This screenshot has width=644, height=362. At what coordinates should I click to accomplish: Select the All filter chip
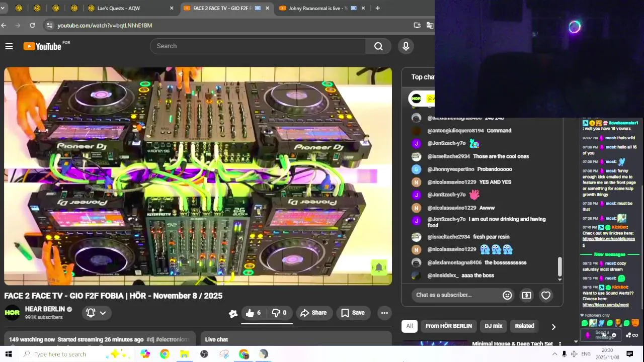click(410, 326)
